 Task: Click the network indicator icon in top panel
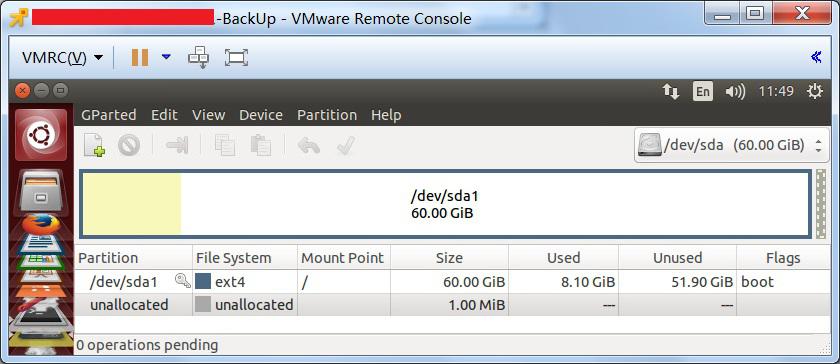(671, 92)
